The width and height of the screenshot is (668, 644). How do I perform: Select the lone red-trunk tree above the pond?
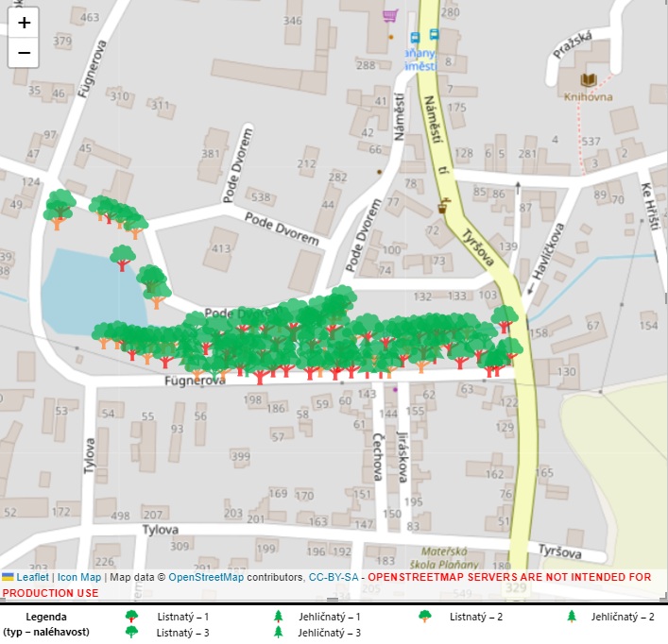(x=122, y=257)
